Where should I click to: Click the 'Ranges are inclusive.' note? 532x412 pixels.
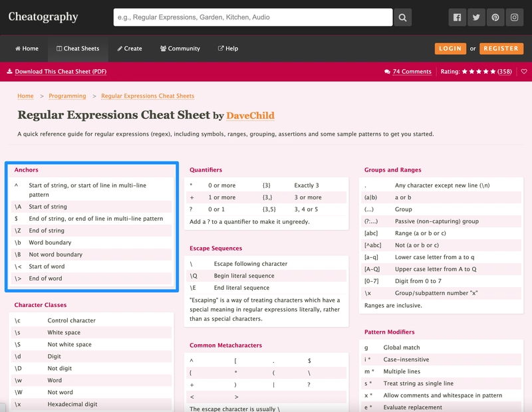(393, 306)
